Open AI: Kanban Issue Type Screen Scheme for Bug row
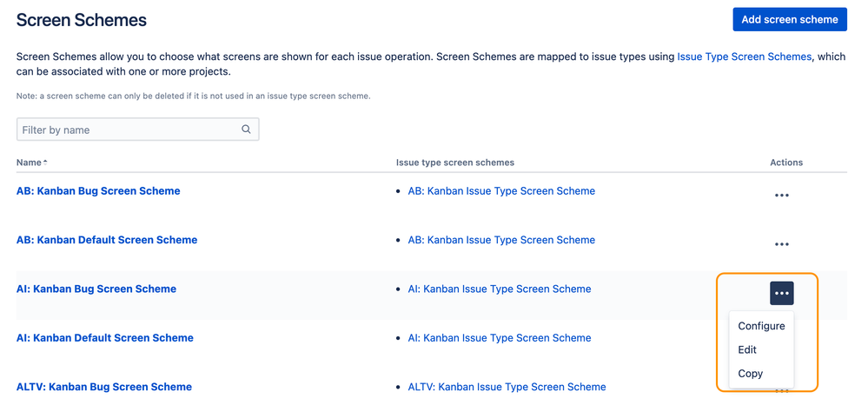Image resolution: width=868 pixels, height=412 pixels. (x=499, y=289)
